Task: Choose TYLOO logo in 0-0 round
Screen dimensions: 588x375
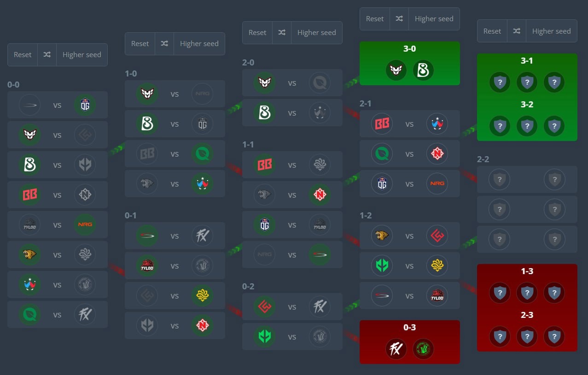Action: pyautogui.click(x=29, y=225)
